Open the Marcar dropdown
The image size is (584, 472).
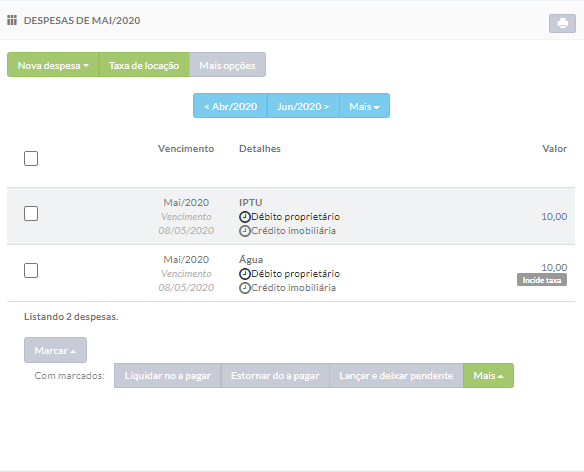point(55,350)
